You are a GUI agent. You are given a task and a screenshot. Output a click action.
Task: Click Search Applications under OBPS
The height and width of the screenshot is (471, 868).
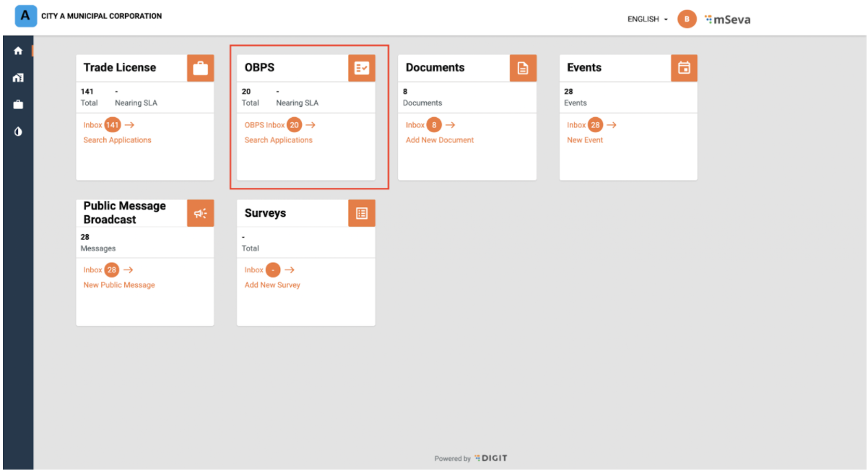(x=278, y=140)
